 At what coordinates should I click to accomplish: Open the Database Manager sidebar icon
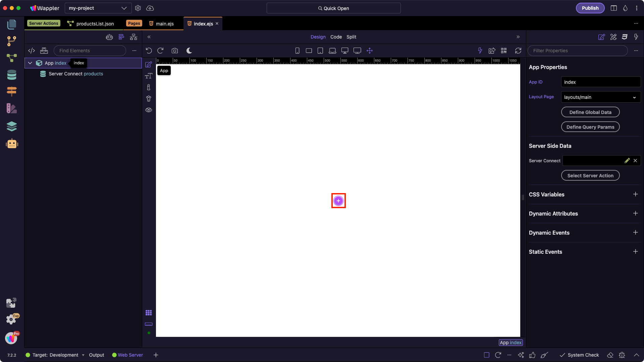coord(12,75)
